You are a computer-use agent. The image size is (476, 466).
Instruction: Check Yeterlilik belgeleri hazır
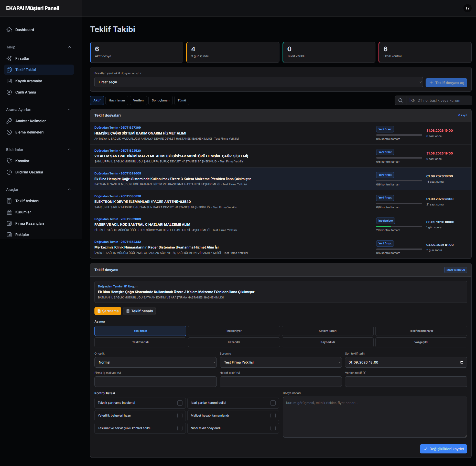(x=180, y=416)
